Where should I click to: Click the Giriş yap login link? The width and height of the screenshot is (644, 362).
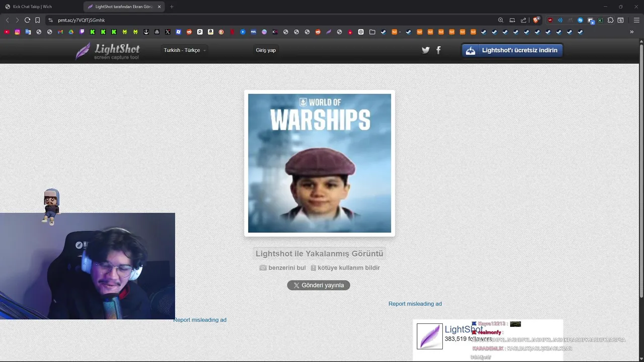coord(266,50)
